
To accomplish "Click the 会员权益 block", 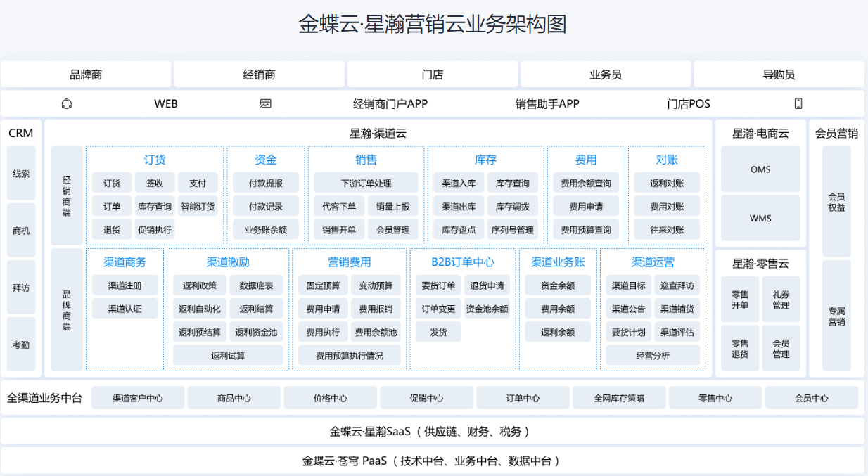I will (x=836, y=201).
